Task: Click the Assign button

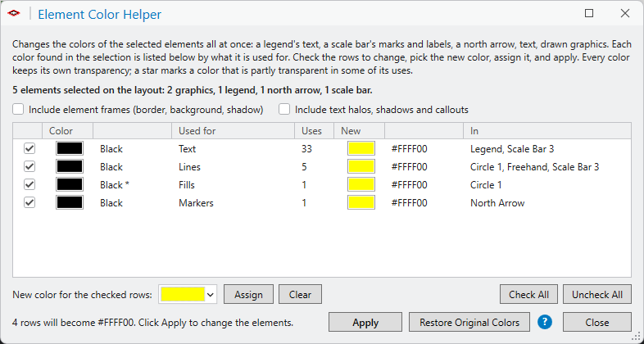Action: coord(248,294)
